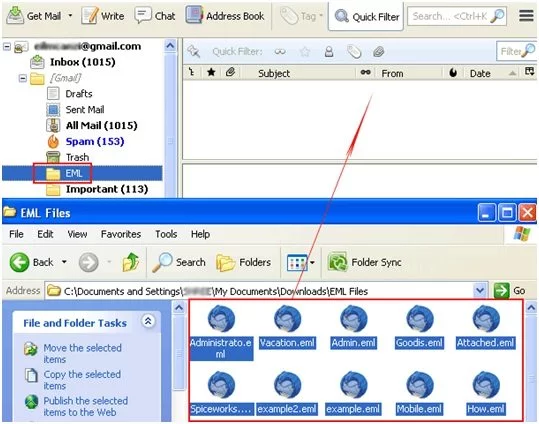Toggle the Quick Filter button
This screenshot has height=424, width=539.
pos(366,16)
